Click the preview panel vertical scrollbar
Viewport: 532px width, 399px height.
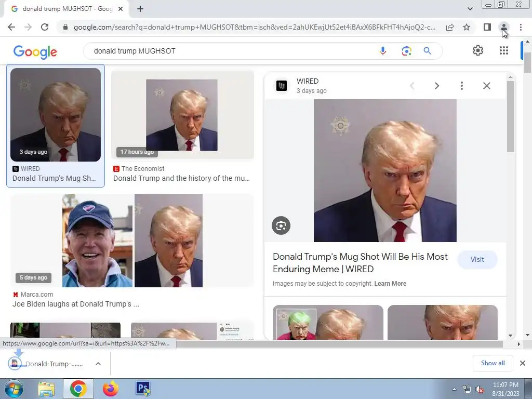[510, 117]
